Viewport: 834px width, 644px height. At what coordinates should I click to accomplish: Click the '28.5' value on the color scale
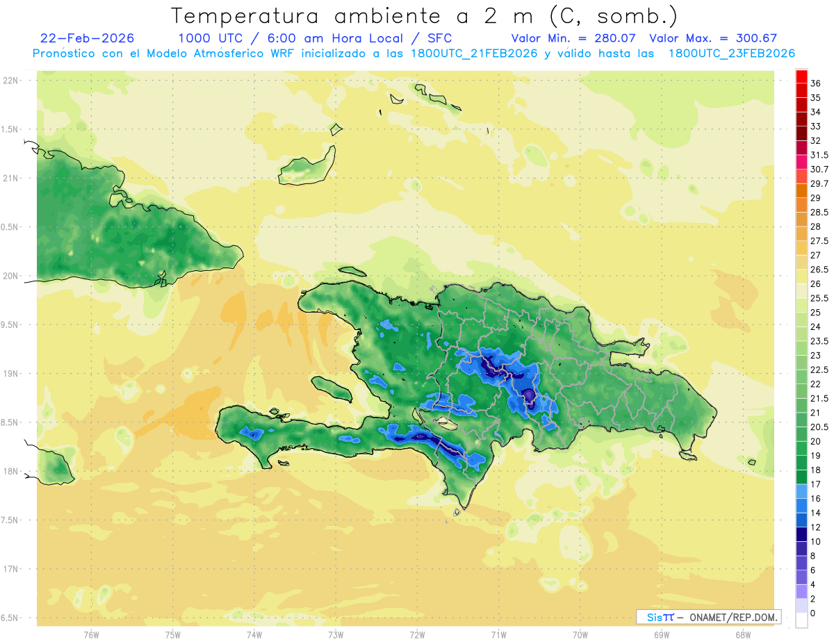click(x=819, y=213)
